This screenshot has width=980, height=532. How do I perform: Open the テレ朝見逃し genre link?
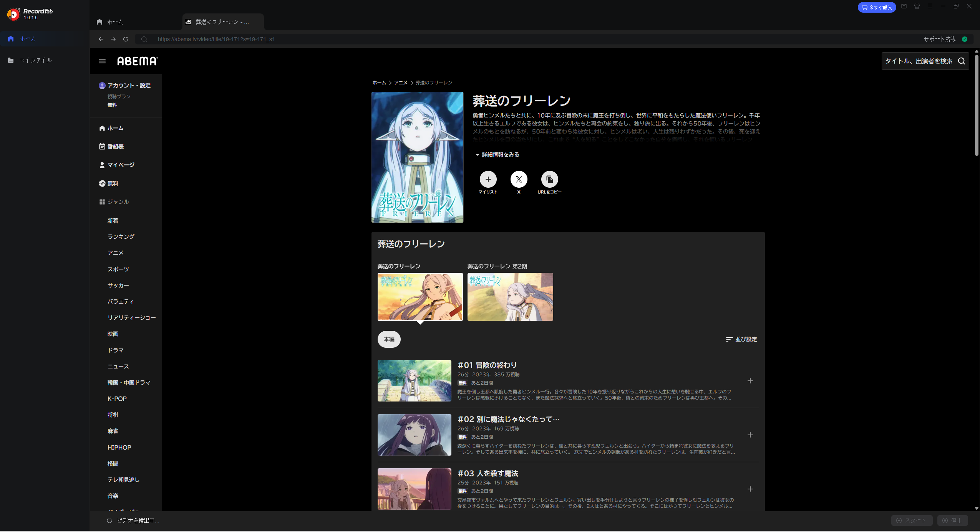point(124,480)
